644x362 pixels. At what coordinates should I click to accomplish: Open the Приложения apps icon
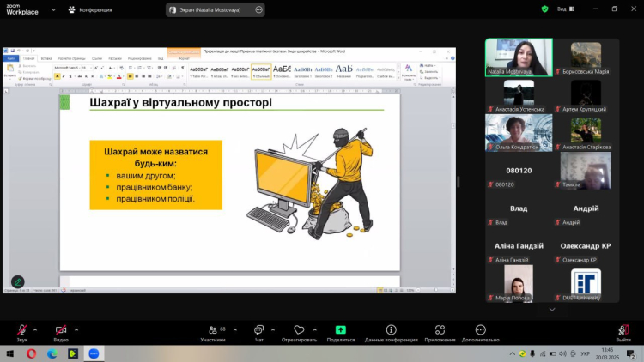440,331
